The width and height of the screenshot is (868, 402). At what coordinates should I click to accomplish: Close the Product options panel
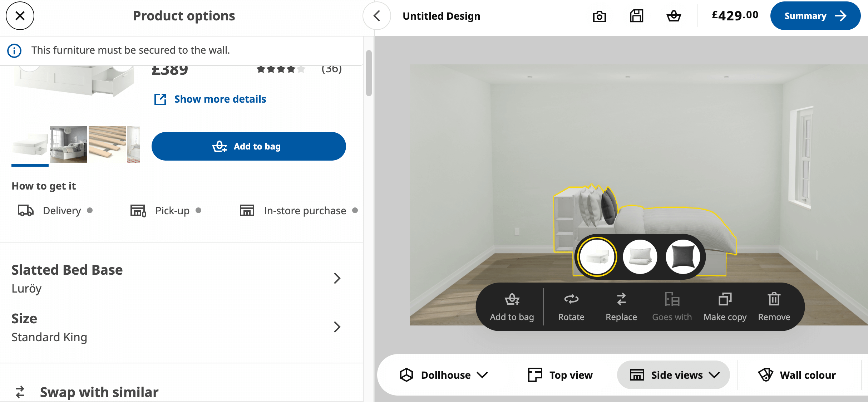point(20,16)
